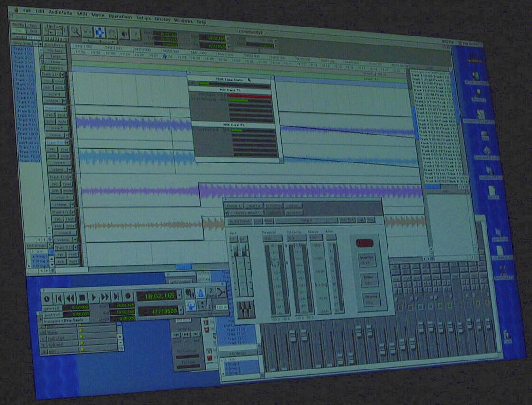The height and width of the screenshot is (405, 532).
Task: Click the Apple menu icon
Action: pos(15,10)
